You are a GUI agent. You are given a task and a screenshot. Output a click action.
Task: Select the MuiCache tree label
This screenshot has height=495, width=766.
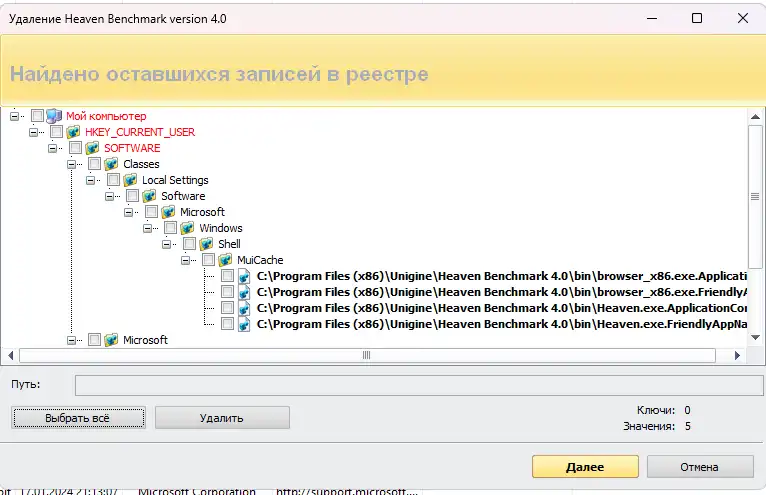260,260
